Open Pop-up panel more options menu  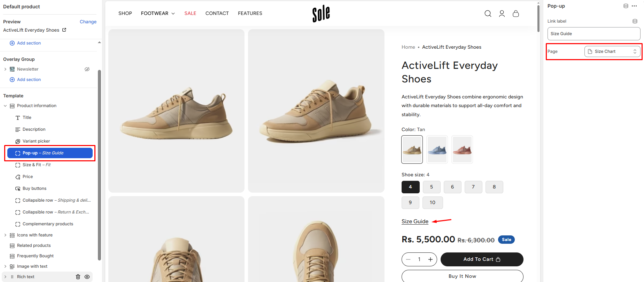634,6
